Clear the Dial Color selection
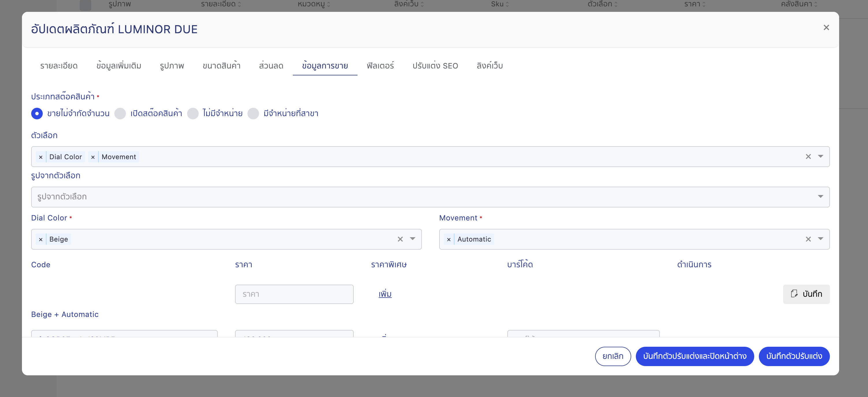This screenshot has height=397, width=868. click(400, 239)
